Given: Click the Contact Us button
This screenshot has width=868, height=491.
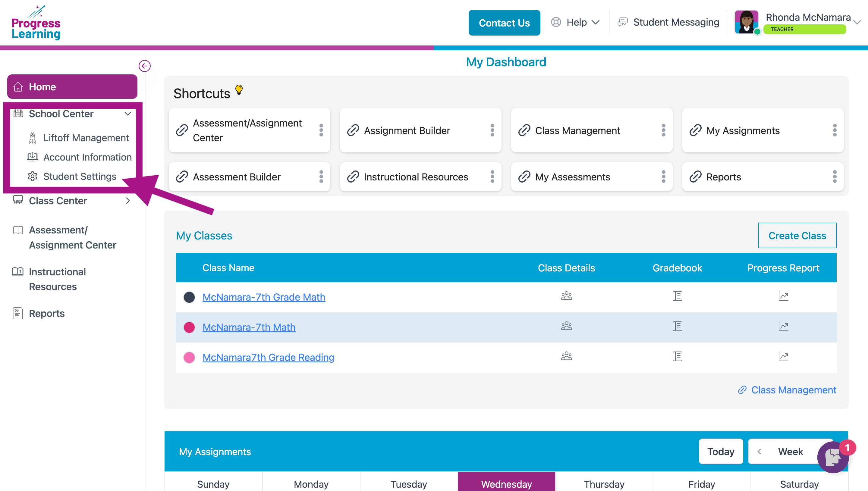Looking at the screenshot, I should coord(504,23).
